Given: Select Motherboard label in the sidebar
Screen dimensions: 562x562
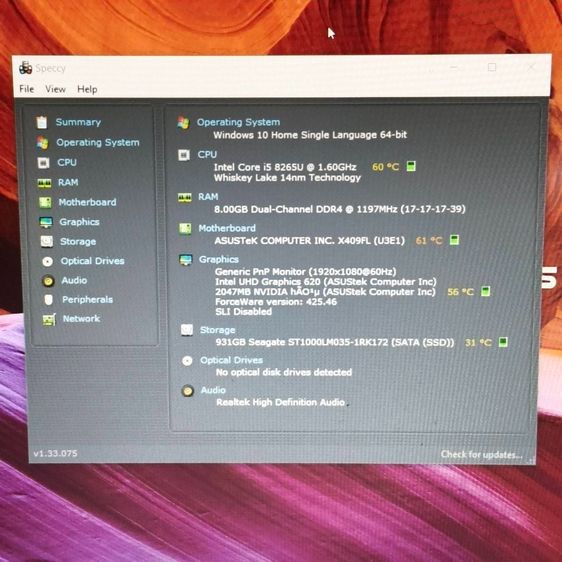Looking at the screenshot, I should pos(87,202).
